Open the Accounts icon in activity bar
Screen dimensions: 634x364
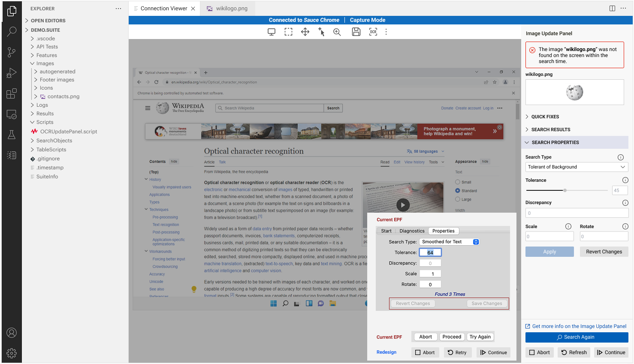(x=12, y=333)
